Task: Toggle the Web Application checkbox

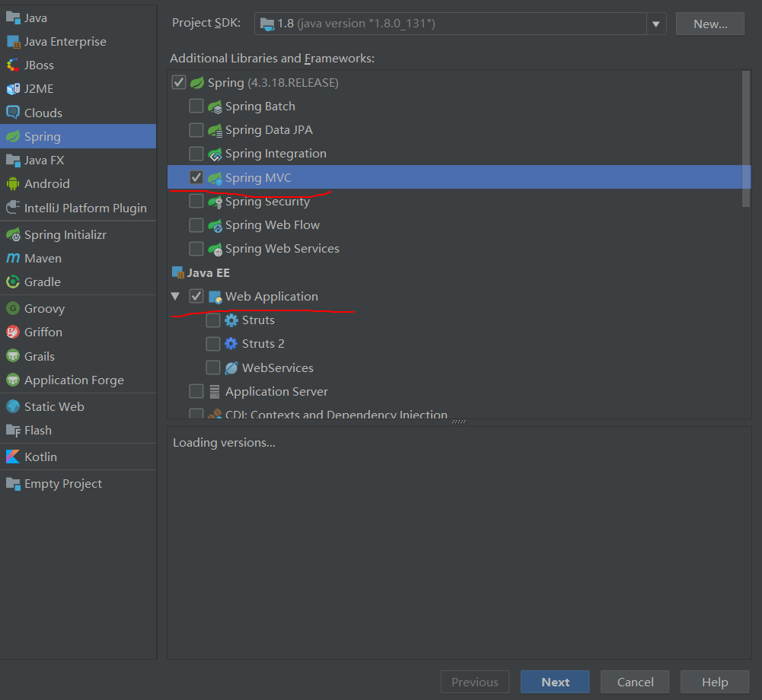Action: 196,296
